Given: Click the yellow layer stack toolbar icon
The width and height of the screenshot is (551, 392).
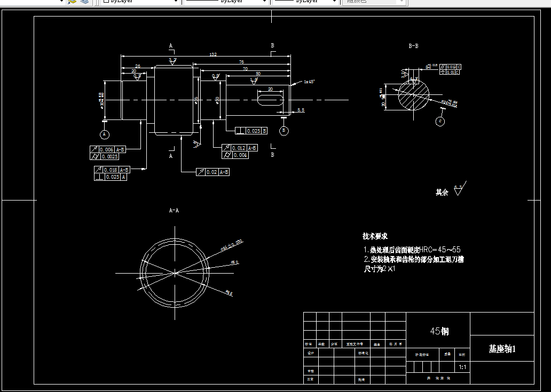Looking at the screenshot, I should tap(72, 2).
